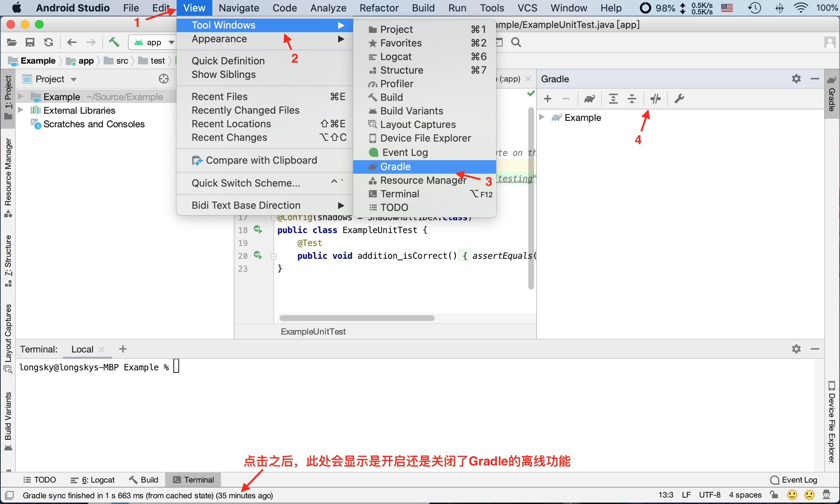Add new terminal session with plus
840x504 pixels.
click(123, 349)
